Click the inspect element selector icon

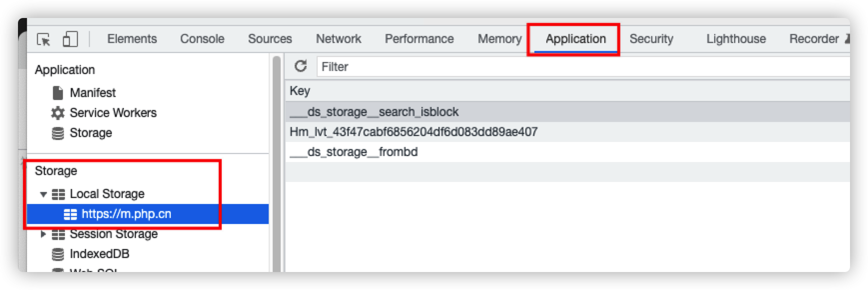click(x=44, y=39)
